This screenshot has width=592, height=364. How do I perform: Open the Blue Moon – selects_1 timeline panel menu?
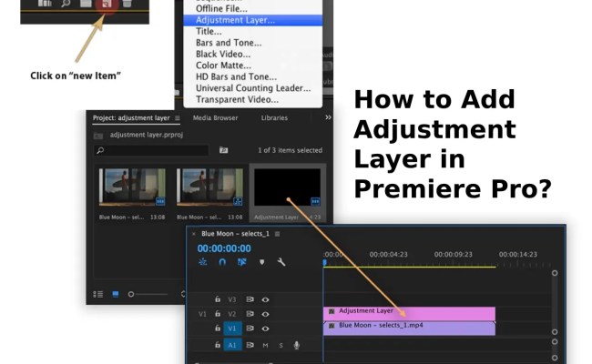coord(277,234)
